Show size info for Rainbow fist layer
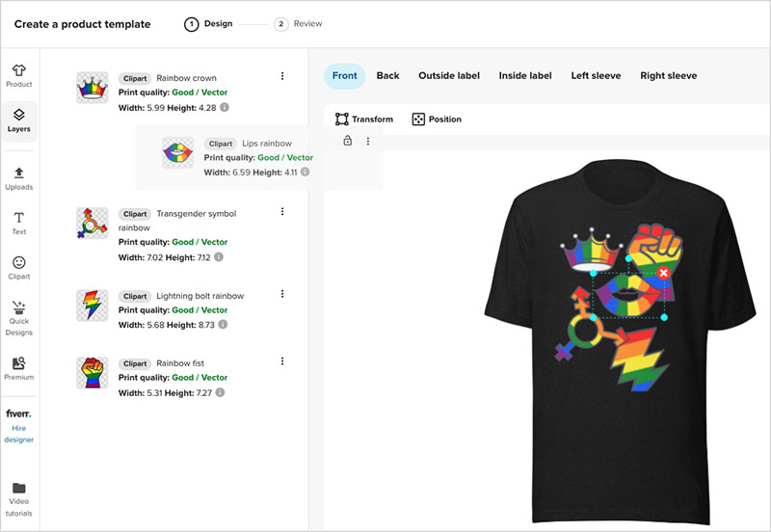 221,392
